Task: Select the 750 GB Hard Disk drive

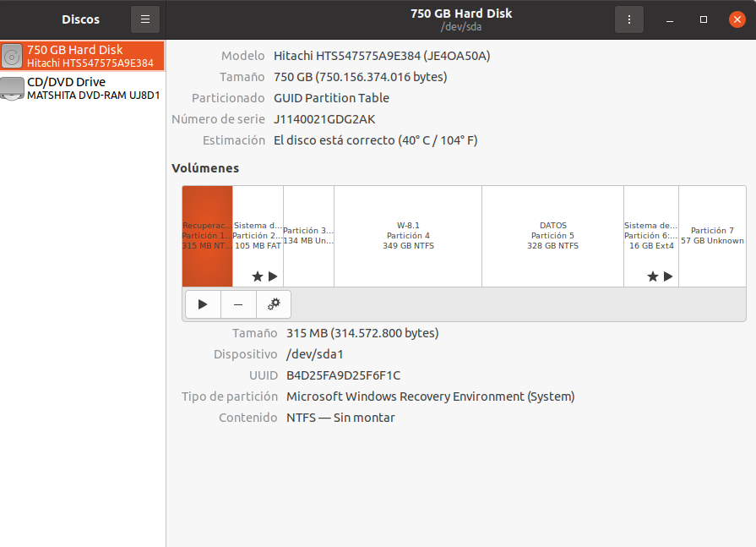Action: (x=83, y=56)
